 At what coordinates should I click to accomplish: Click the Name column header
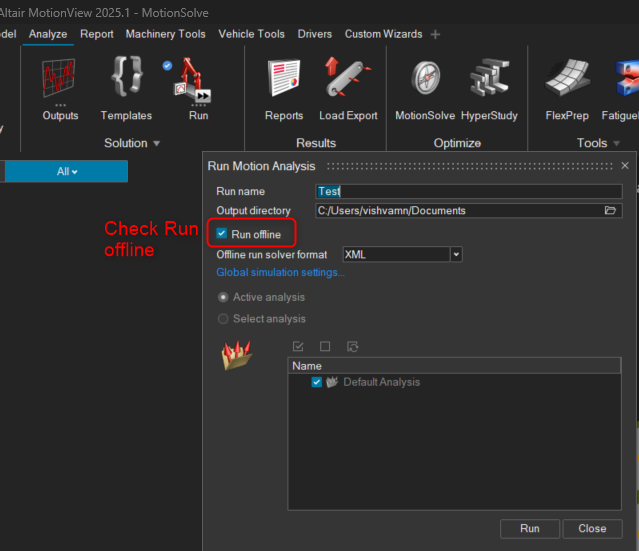pos(454,366)
